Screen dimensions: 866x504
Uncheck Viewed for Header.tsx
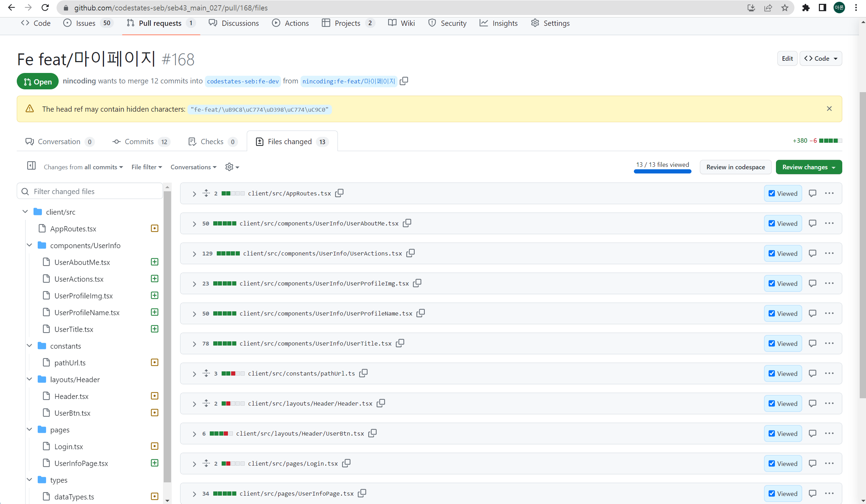(772, 403)
